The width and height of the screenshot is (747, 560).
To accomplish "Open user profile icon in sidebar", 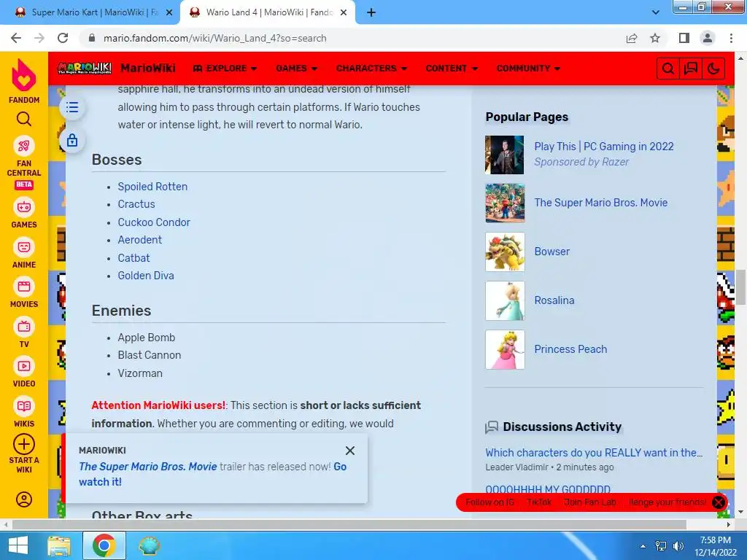I will tap(24, 499).
